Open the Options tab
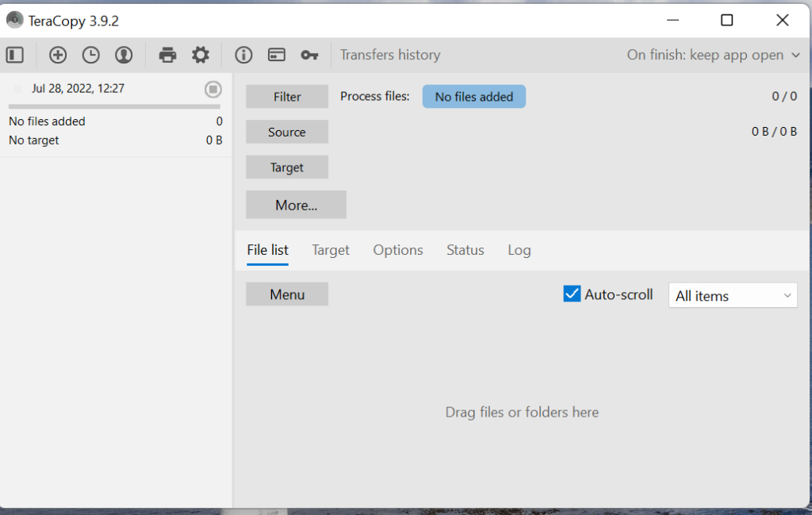Viewport: 812px width, 515px height. [x=398, y=250]
